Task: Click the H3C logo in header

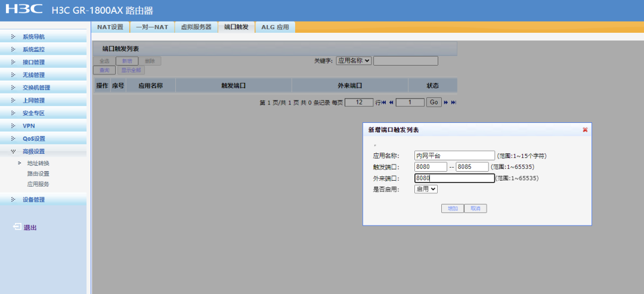Action: click(24, 9)
